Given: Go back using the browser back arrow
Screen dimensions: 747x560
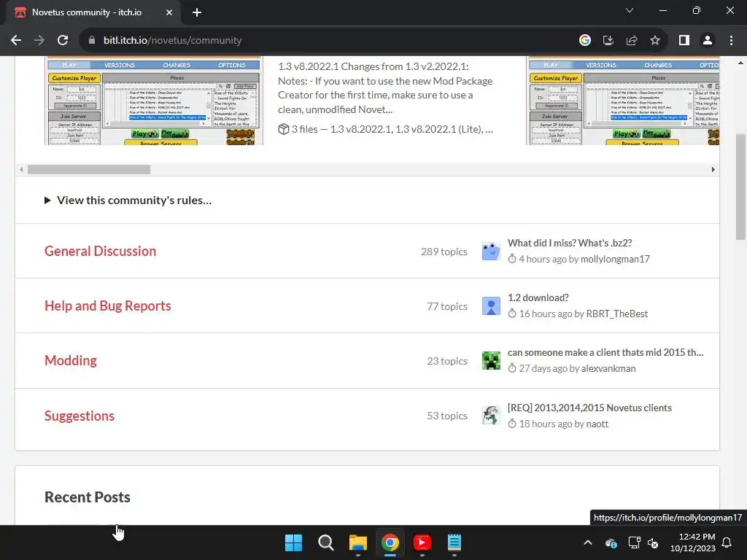Looking at the screenshot, I should [x=16, y=41].
